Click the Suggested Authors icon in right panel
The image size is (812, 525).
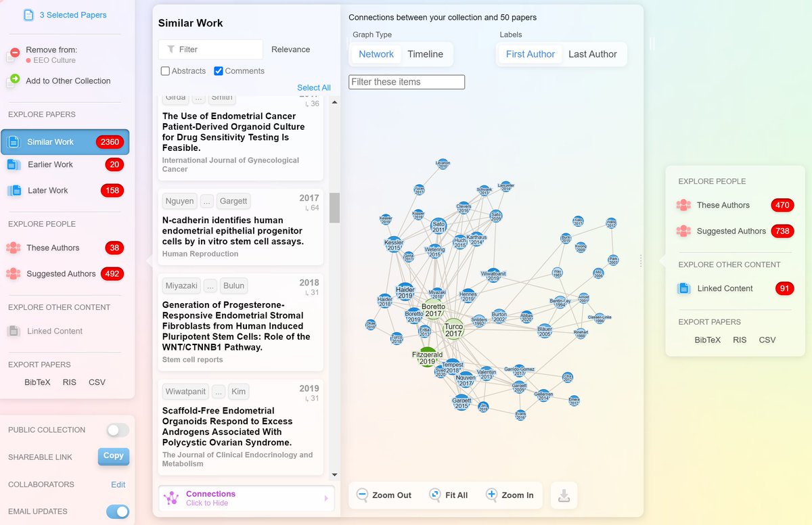[683, 231]
